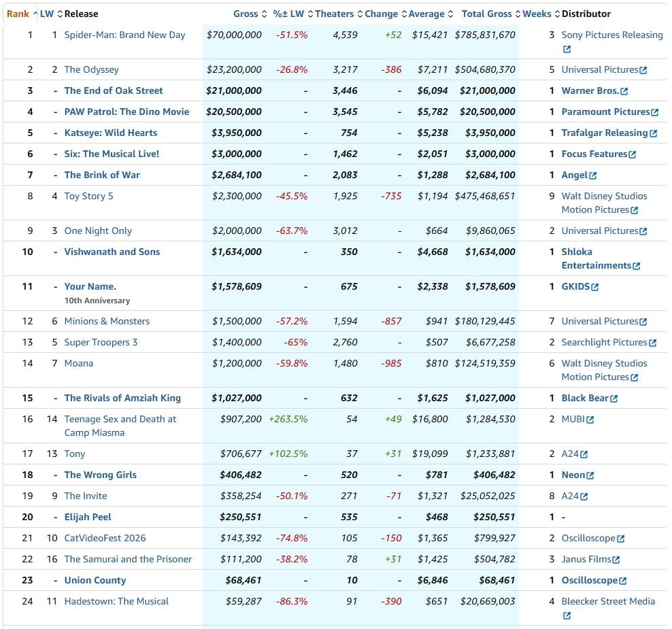The image size is (672, 629).
Task: Open external link icon beside Janus Films
Action: pos(616,560)
